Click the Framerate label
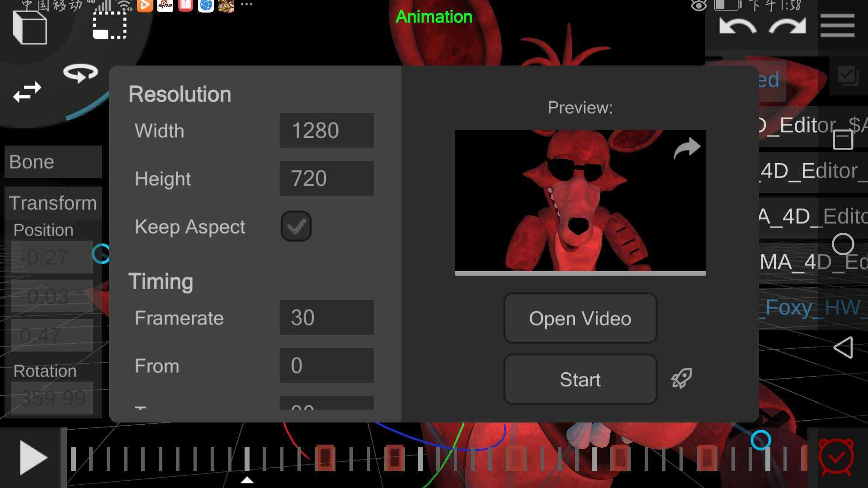This screenshot has height=488, width=868. click(x=179, y=318)
